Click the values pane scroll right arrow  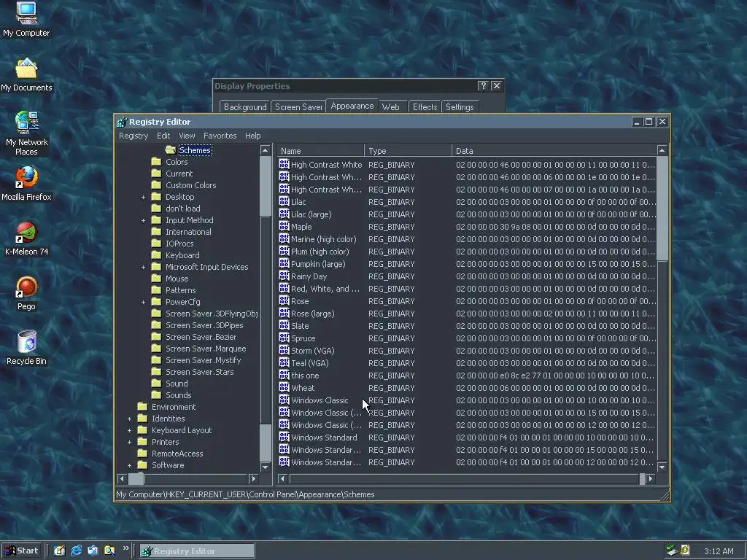651,478
